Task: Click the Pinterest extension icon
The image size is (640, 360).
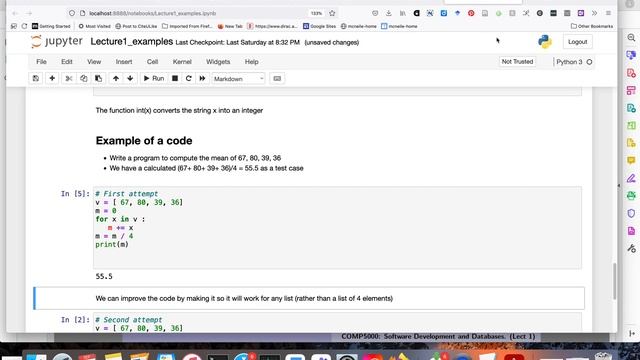Action: (x=471, y=13)
